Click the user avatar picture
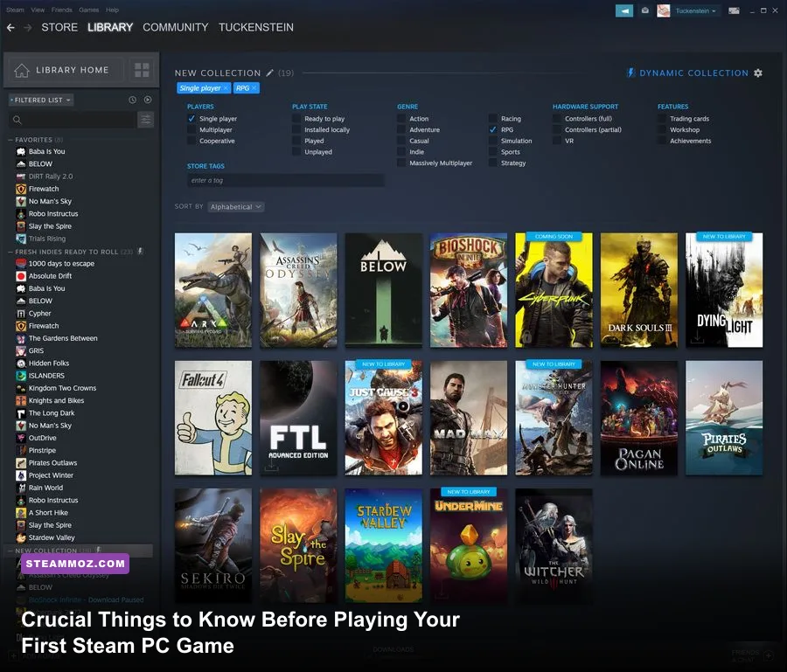This screenshot has height=672, width=787. point(664,10)
